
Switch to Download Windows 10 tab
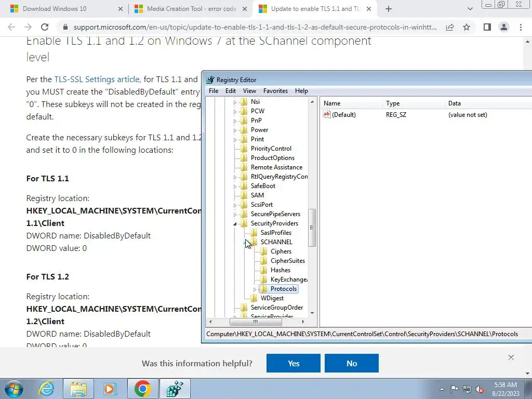coord(55,9)
